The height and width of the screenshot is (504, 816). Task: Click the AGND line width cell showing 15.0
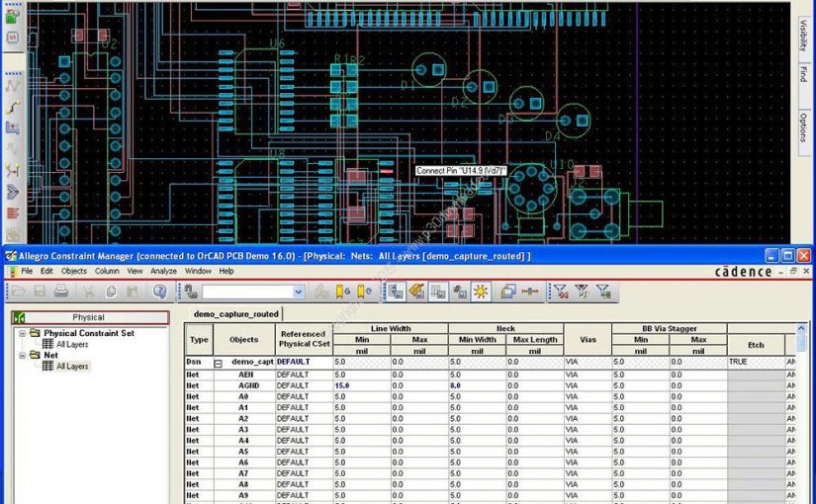362,385
